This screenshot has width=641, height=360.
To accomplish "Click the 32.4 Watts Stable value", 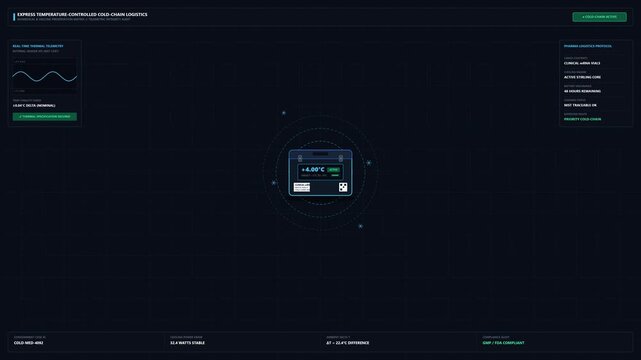I will click(x=187, y=343).
